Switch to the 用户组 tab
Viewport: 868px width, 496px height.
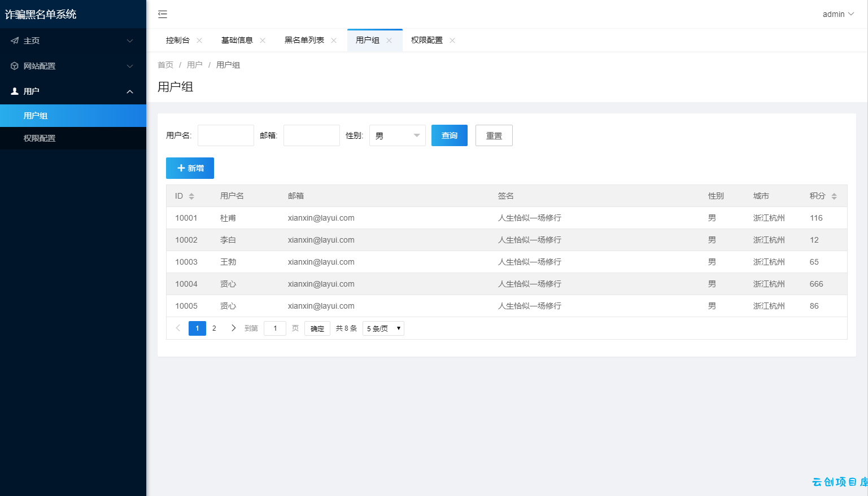tap(368, 40)
